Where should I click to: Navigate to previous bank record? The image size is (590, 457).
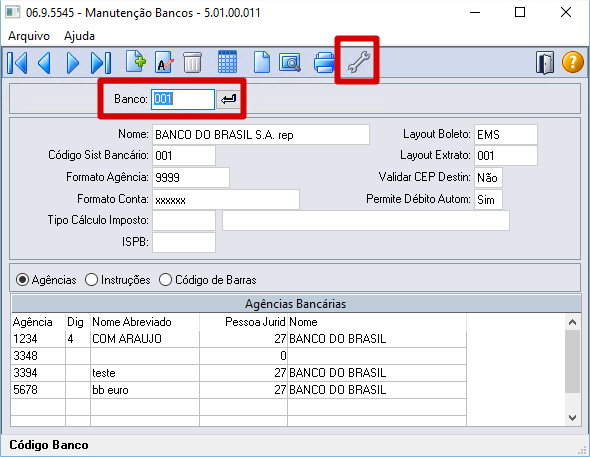[x=44, y=62]
